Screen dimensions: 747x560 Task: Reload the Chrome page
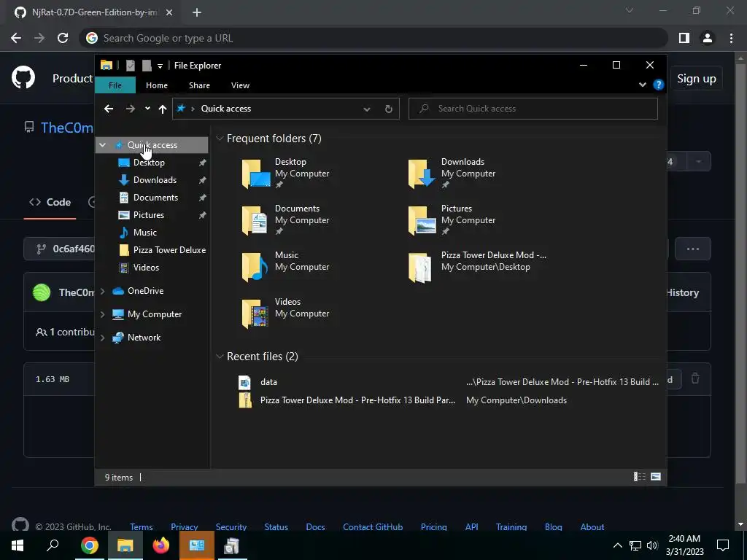(63, 38)
